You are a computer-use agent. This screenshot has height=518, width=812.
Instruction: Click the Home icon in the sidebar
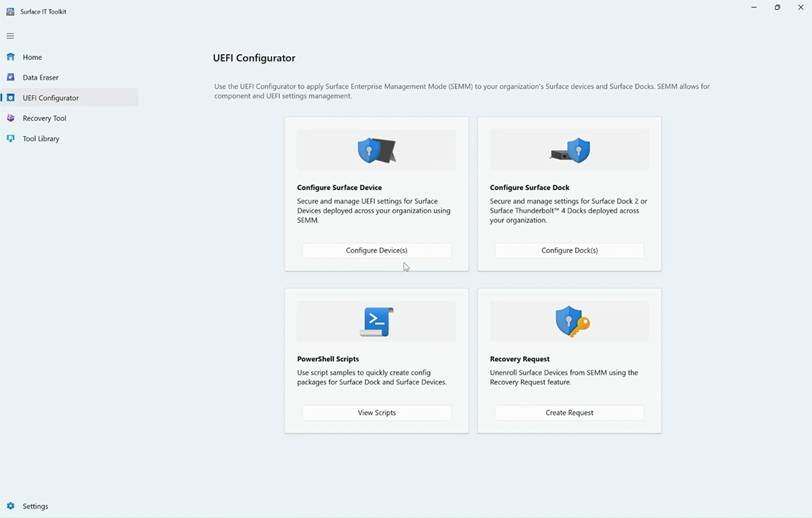pyautogui.click(x=10, y=57)
